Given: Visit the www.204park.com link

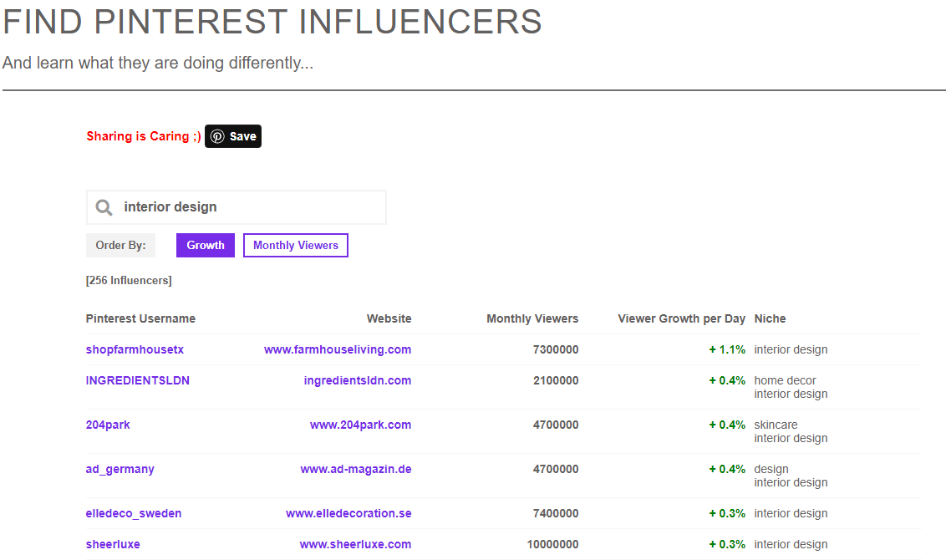Looking at the screenshot, I should click(360, 425).
